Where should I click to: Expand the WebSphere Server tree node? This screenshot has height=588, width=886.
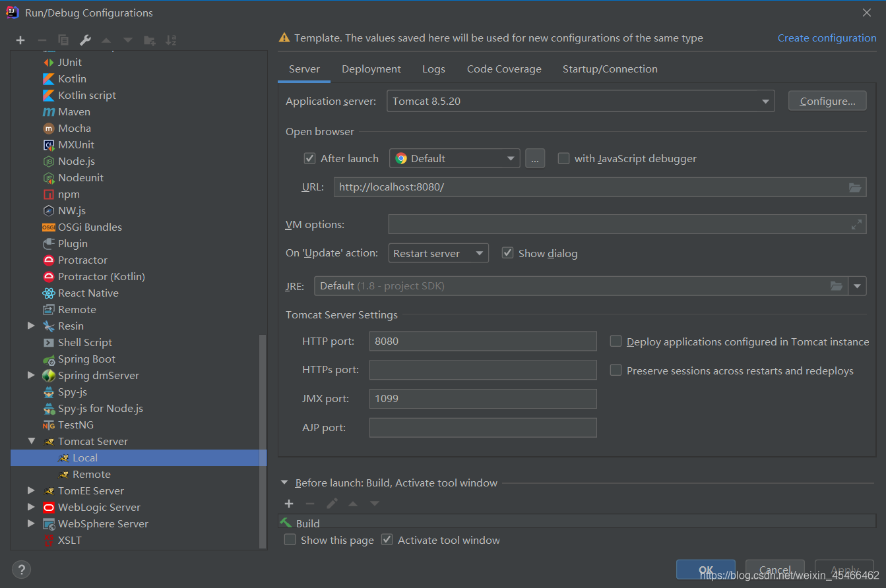[31, 523]
